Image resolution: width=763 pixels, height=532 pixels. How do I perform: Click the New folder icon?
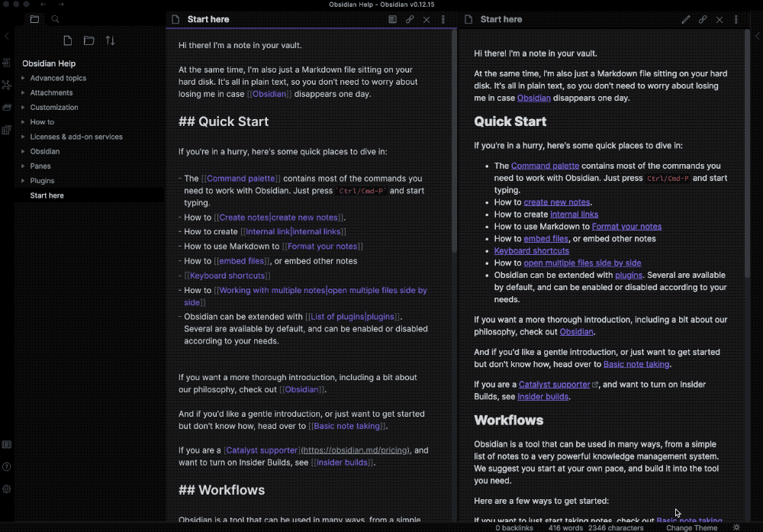pos(89,41)
